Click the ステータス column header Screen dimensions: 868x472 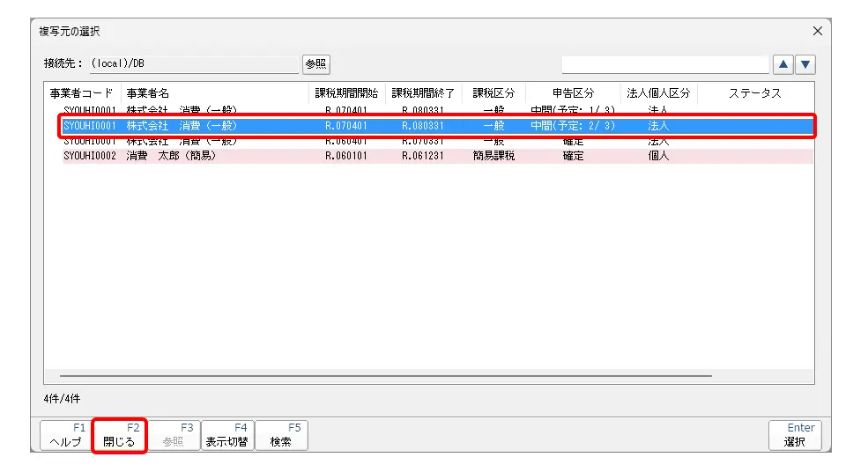coord(754,93)
